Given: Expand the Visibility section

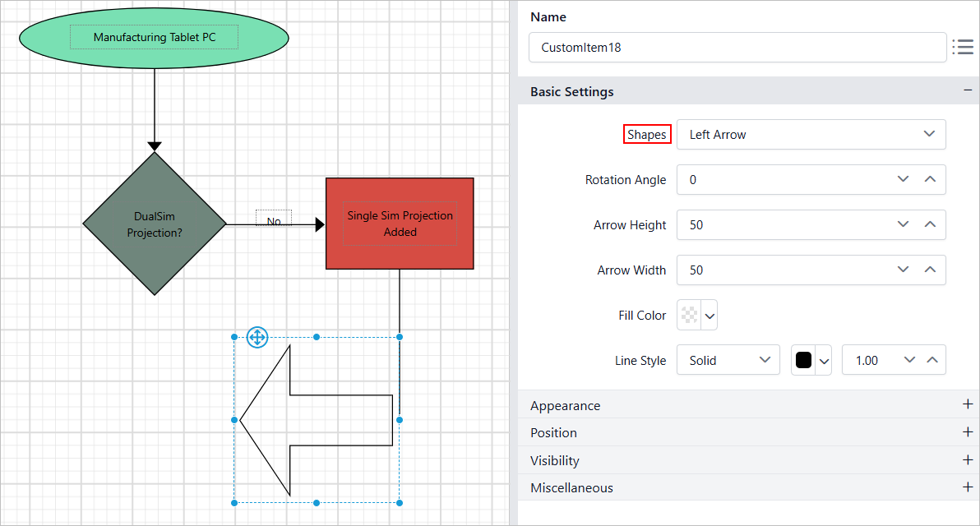Looking at the screenshot, I should point(968,460).
